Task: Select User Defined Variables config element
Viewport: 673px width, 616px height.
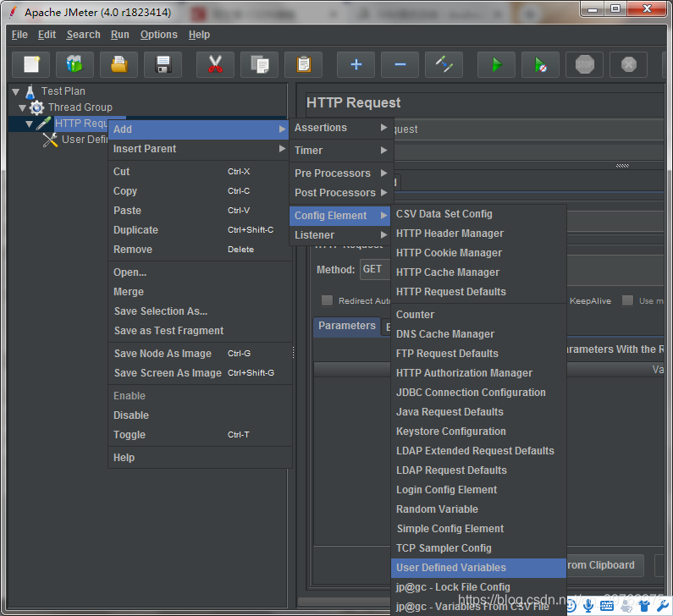Action: (478, 568)
